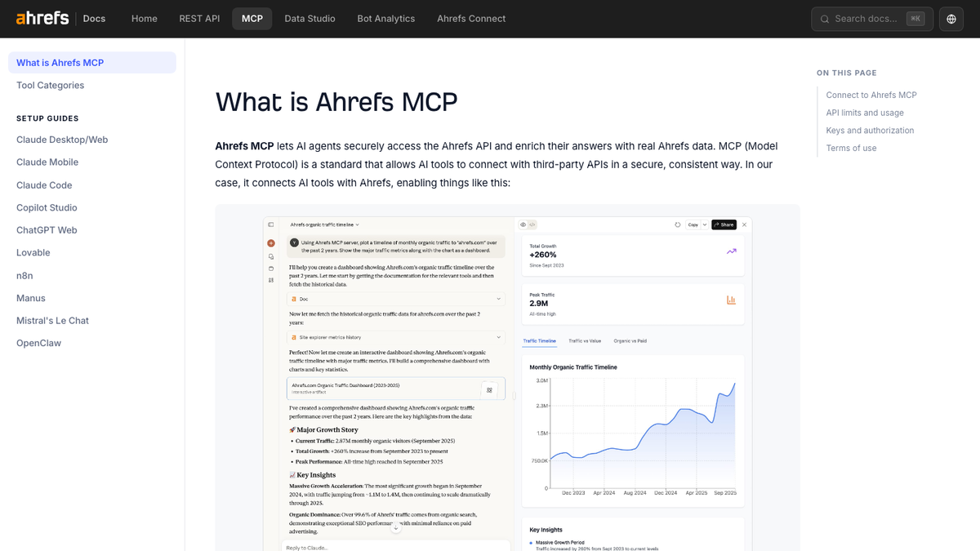Click the Ahrefs logo in header
This screenshot has width=980, height=551.
click(x=42, y=18)
